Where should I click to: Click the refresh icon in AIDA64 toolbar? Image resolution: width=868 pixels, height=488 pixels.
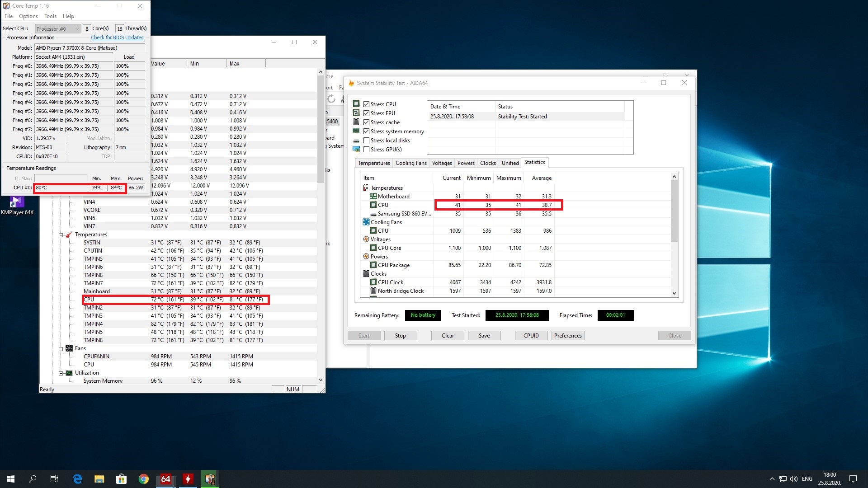click(331, 99)
